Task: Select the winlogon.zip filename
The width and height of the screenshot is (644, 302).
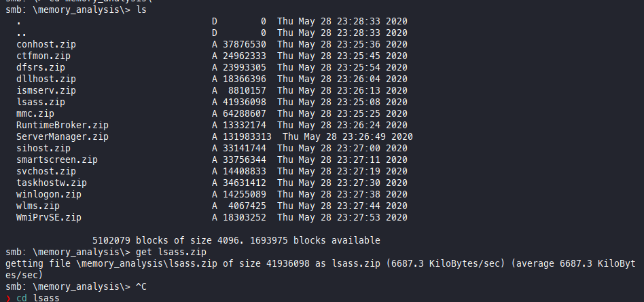Action: (x=49, y=194)
